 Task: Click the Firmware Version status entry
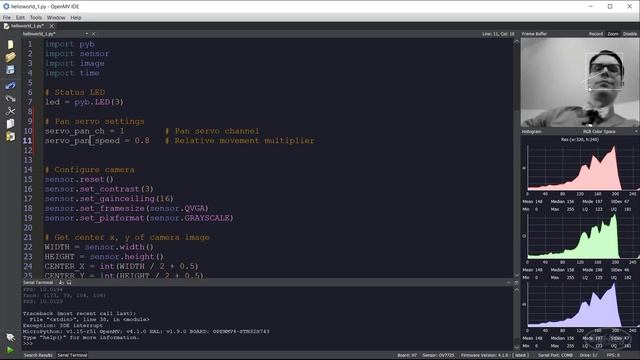(495, 355)
